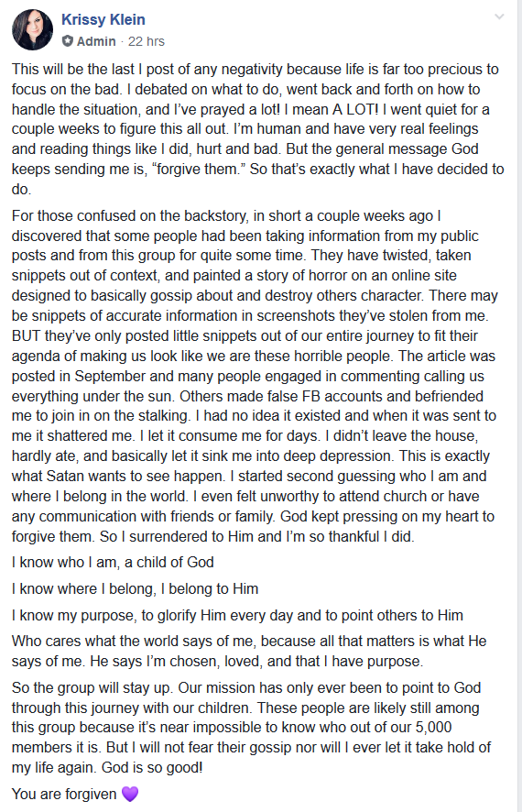This screenshot has height=812, width=522.
Task: Select the Admin label text
Action: click(96, 41)
